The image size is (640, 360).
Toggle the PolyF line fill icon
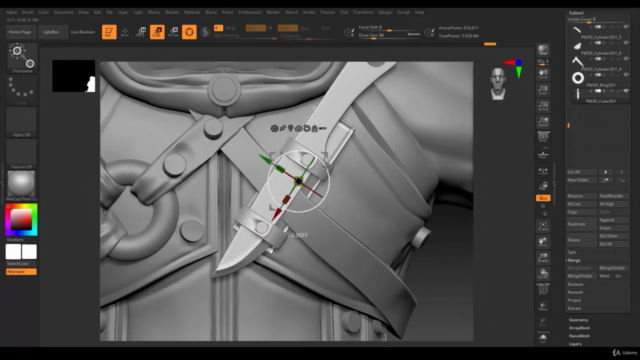tap(543, 289)
